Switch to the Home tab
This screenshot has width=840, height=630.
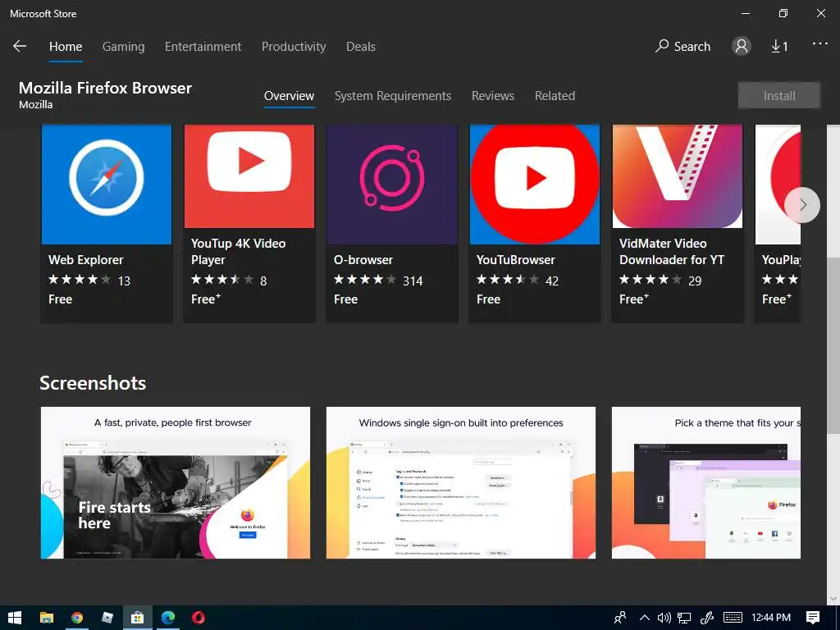pos(66,47)
